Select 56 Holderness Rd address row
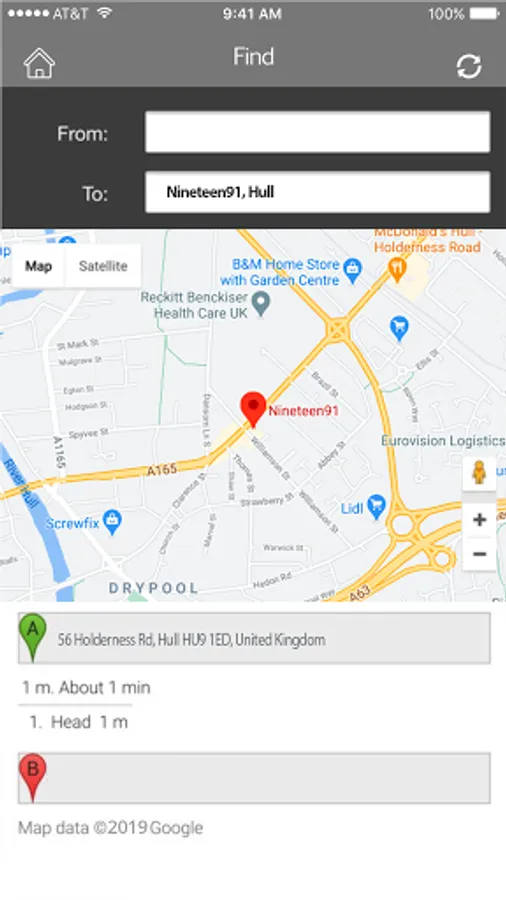The height and width of the screenshot is (900, 506). pos(254,638)
